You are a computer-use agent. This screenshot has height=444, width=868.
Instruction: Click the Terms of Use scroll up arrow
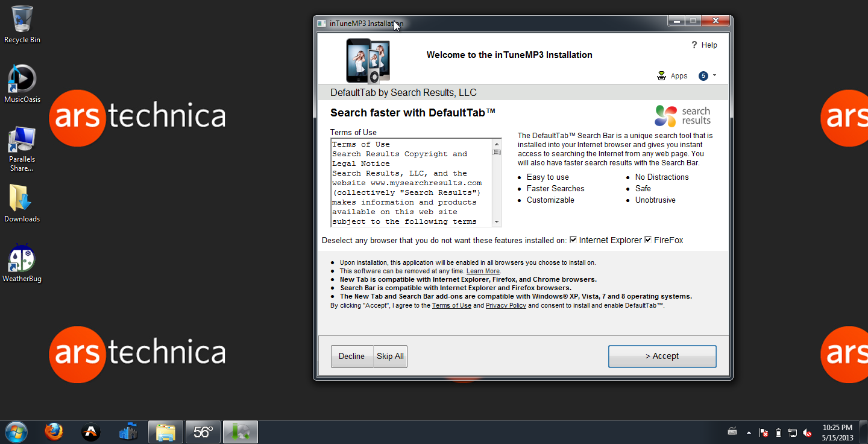point(497,144)
